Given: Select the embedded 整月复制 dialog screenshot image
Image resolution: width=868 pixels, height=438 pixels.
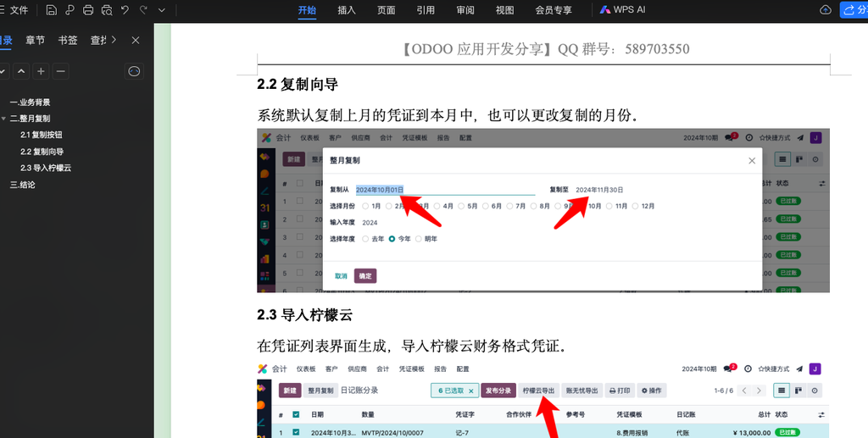Looking at the screenshot, I should pos(543,211).
